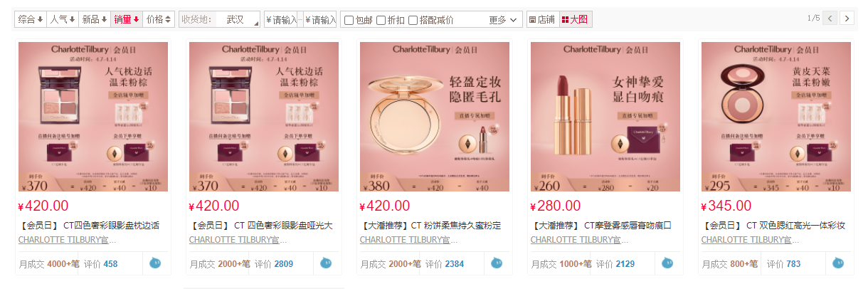Check the 搭配减价 option
Viewport: 868px width, 289px height.
431,20
